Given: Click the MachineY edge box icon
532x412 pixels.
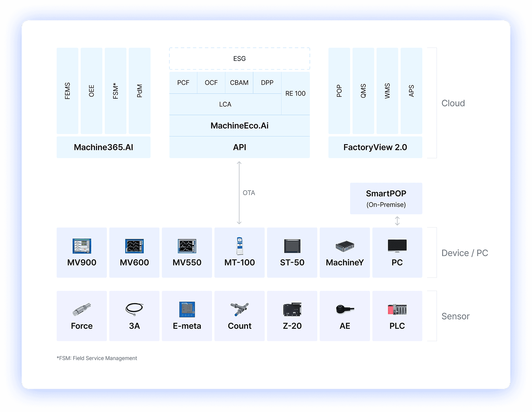Looking at the screenshot, I should click(x=345, y=246).
